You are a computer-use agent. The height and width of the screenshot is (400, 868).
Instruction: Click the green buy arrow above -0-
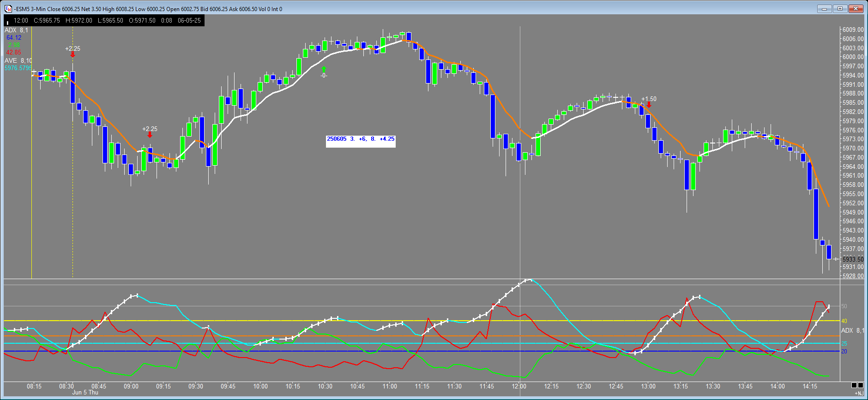click(324, 69)
